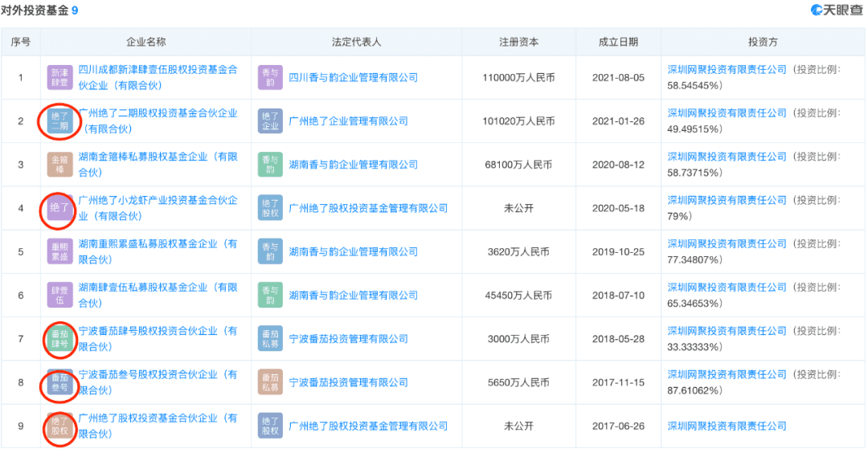Select the 法定代表人 column header
This screenshot has height=461, width=868.
click(x=357, y=42)
